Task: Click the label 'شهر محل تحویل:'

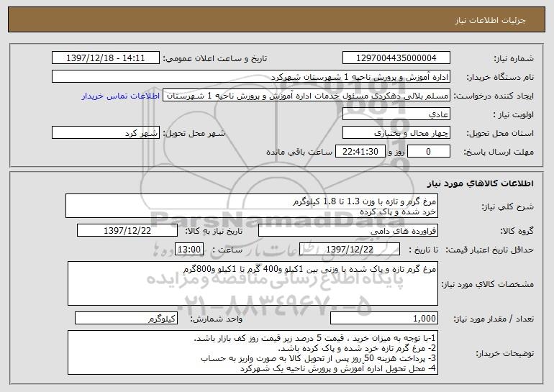Action: [194, 133]
